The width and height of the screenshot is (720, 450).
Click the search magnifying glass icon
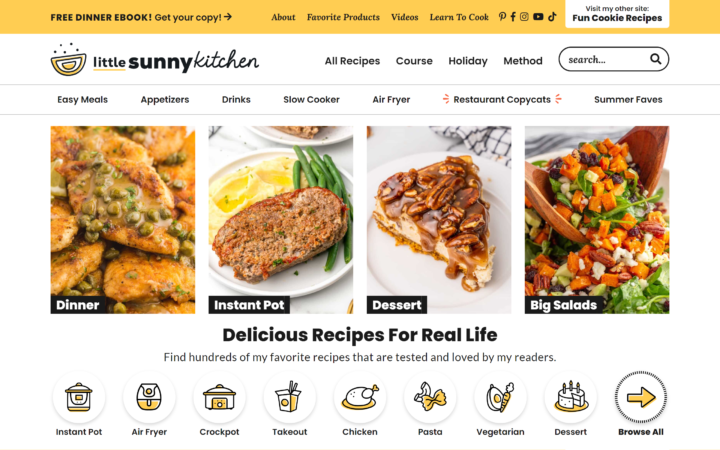point(655,59)
